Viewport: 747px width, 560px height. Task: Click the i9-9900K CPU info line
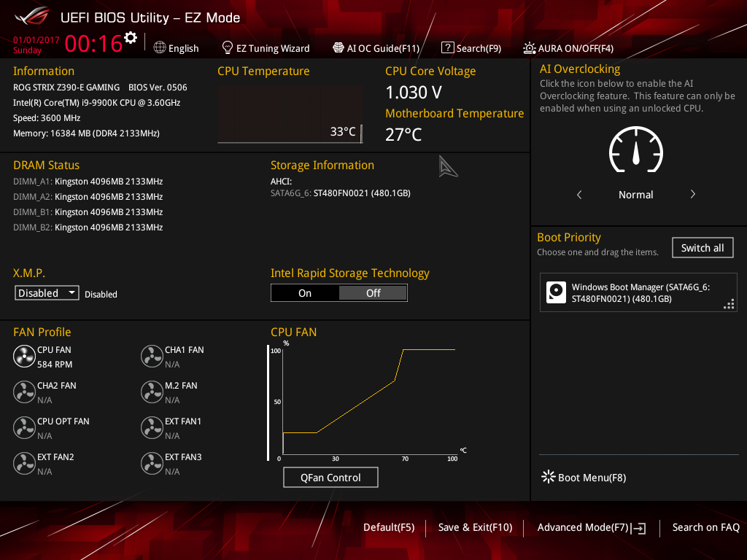97,102
